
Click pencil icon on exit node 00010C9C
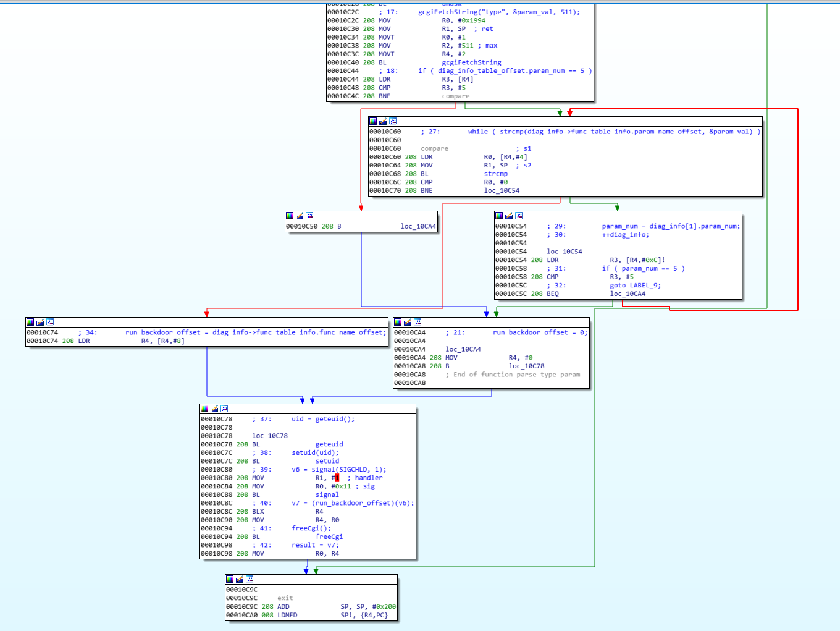[x=240, y=579]
